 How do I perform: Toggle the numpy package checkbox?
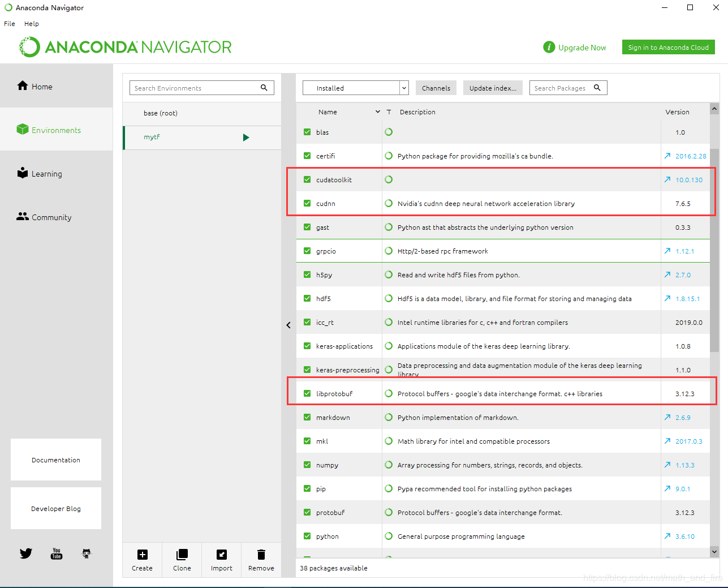click(307, 465)
